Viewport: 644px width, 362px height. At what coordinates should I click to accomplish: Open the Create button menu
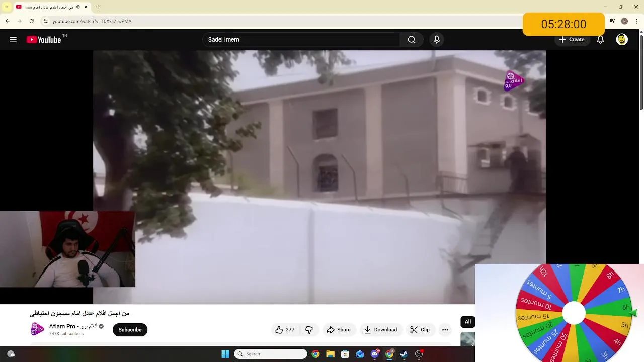point(572,40)
